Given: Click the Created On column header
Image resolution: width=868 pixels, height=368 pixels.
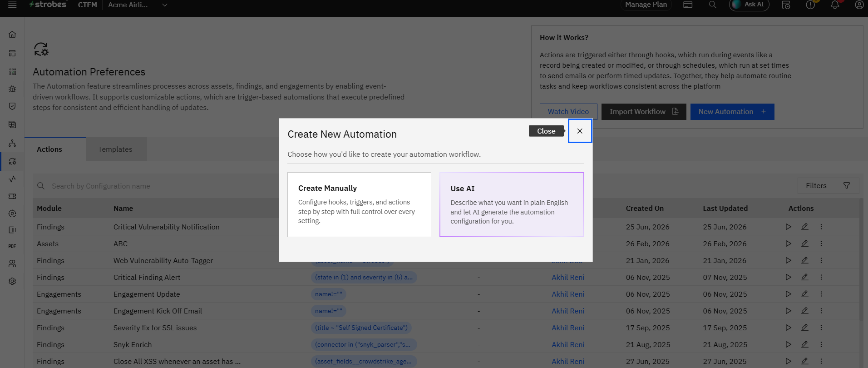Looking at the screenshot, I should pyautogui.click(x=645, y=209).
